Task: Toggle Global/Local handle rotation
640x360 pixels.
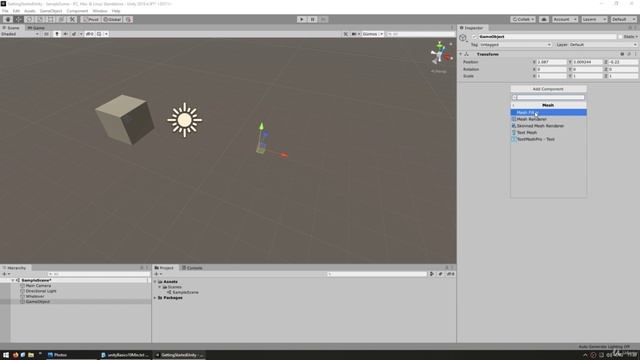Action: click(x=112, y=19)
